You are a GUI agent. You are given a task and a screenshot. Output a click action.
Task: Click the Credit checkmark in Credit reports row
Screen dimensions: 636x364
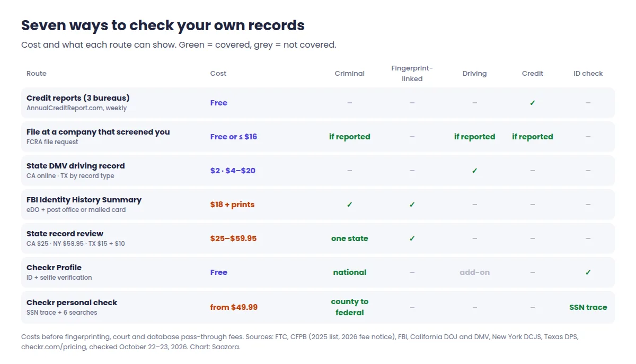click(533, 103)
